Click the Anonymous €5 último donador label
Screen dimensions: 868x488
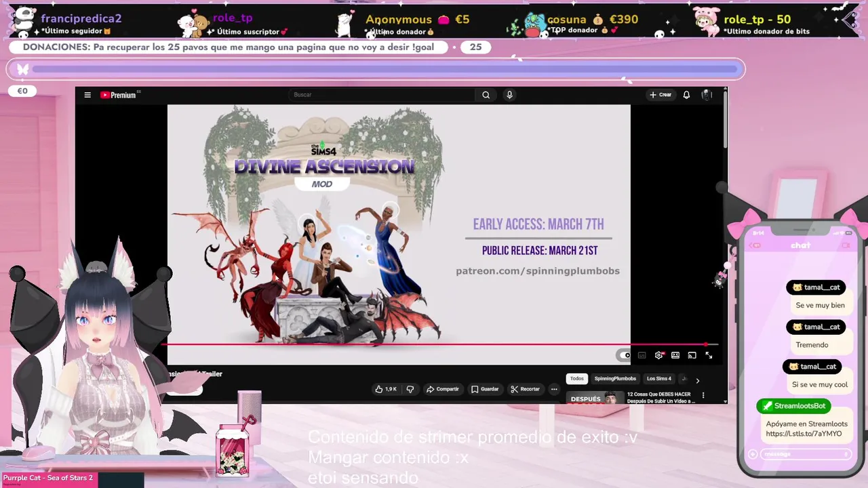[417, 24]
